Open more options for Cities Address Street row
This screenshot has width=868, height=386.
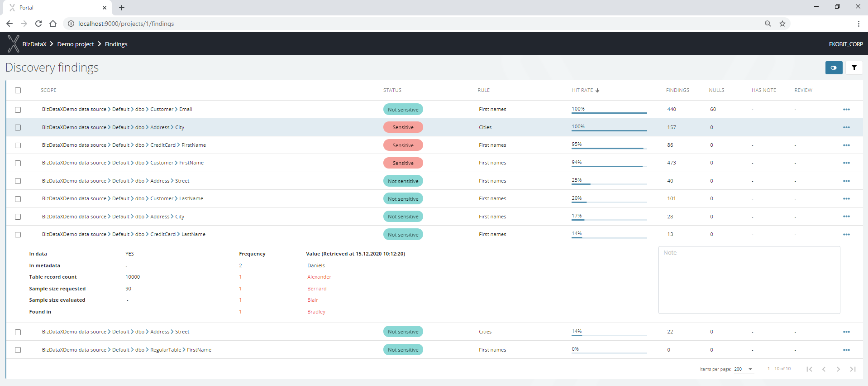[x=846, y=332]
